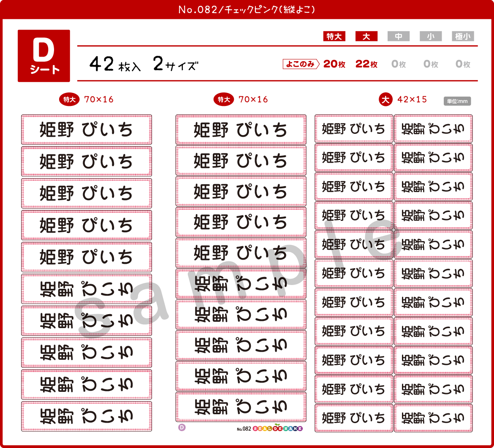Click the 22枚 count

pos(366,64)
